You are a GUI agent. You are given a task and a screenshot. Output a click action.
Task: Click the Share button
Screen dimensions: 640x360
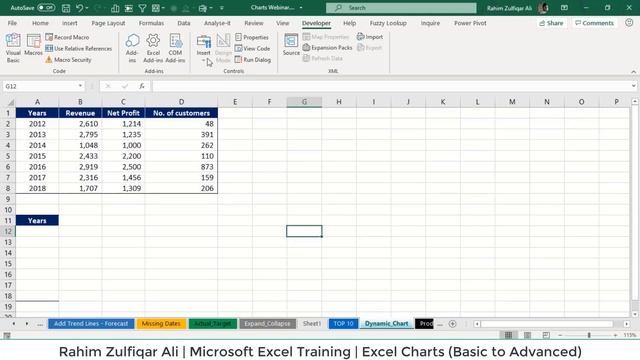551,23
